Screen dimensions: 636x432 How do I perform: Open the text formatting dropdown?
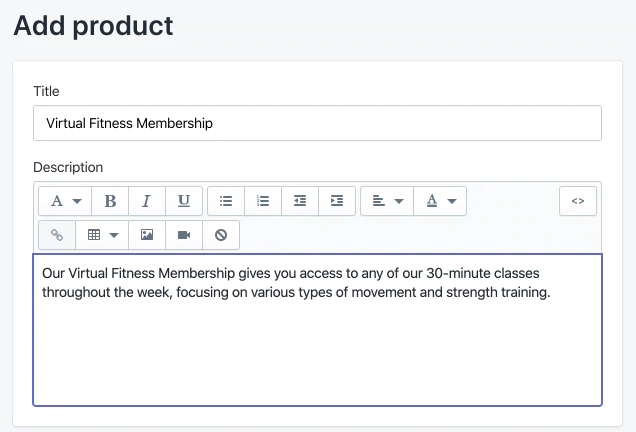click(x=65, y=201)
